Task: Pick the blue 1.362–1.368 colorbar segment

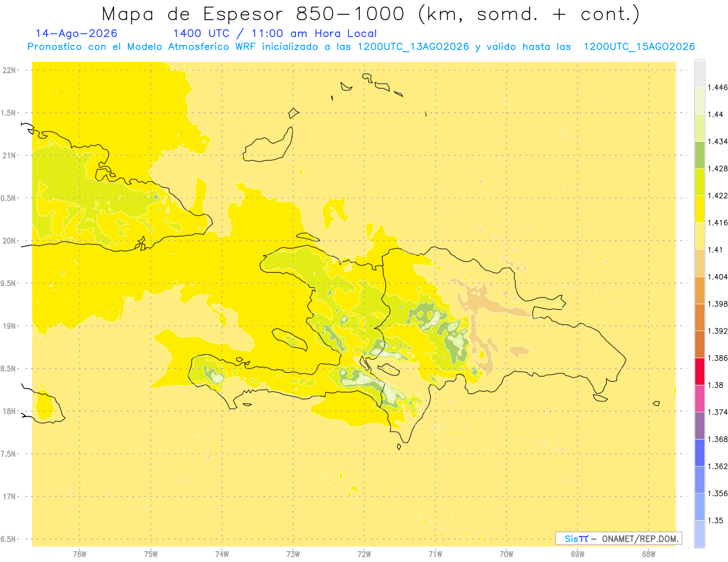Action: [x=699, y=453]
